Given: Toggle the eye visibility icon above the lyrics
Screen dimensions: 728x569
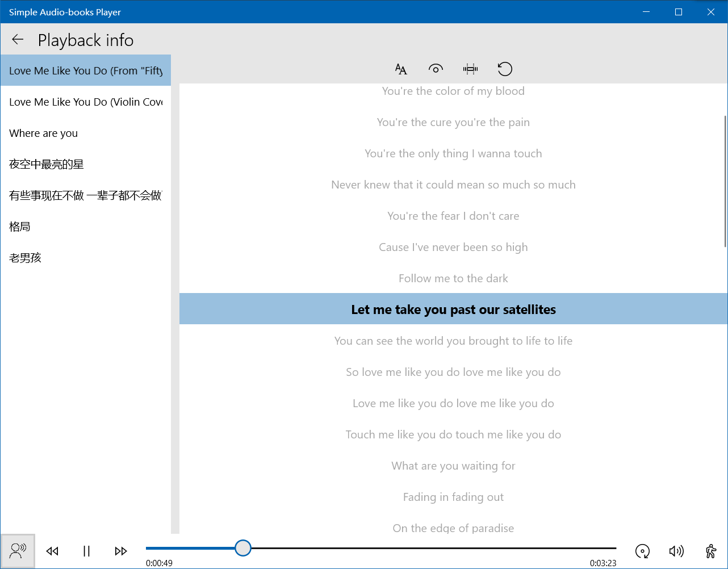Looking at the screenshot, I should (436, 69).
